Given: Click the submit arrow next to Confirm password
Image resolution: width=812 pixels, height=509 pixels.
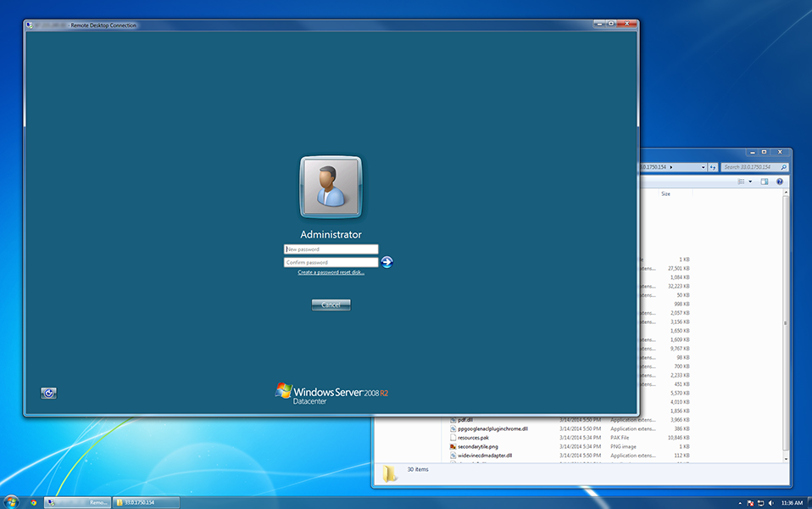Looking at the screenshot, I should coord(387,262).
